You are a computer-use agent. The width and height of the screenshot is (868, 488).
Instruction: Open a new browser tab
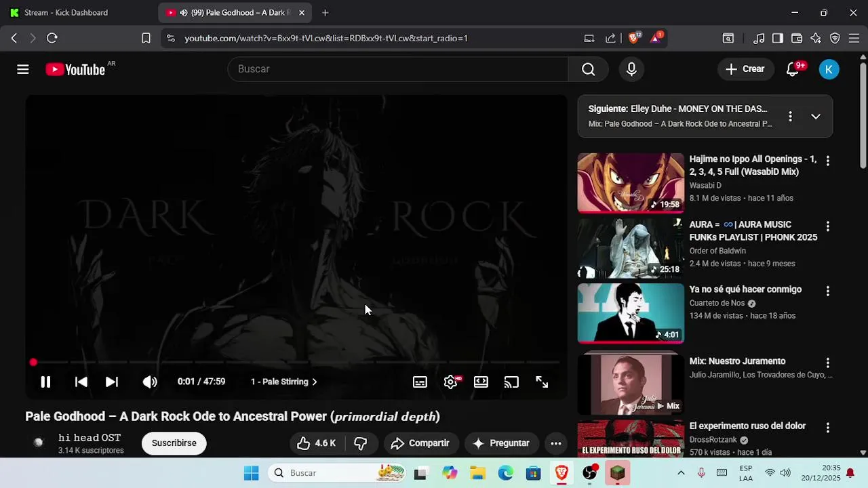tap(325, 13)
